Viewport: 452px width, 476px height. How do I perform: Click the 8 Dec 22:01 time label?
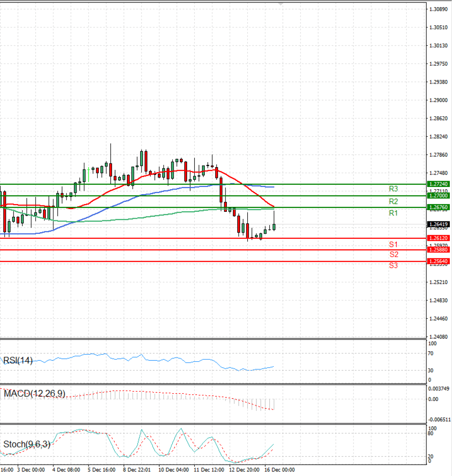tap(137, 470)
